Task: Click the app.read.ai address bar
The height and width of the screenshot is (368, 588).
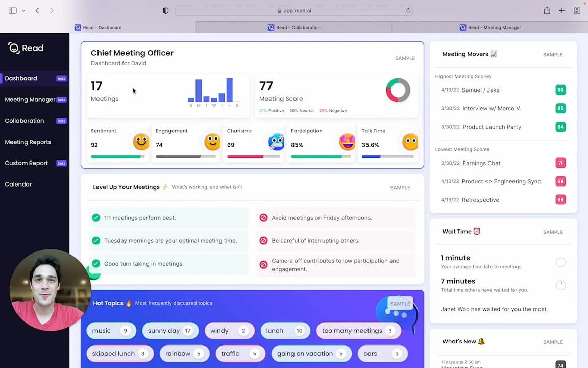Action: tap(294, 10)
